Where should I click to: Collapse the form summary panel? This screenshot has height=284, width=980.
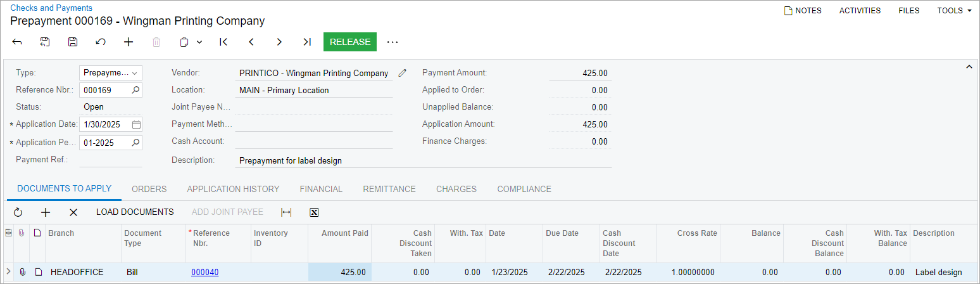pos(968,67)
